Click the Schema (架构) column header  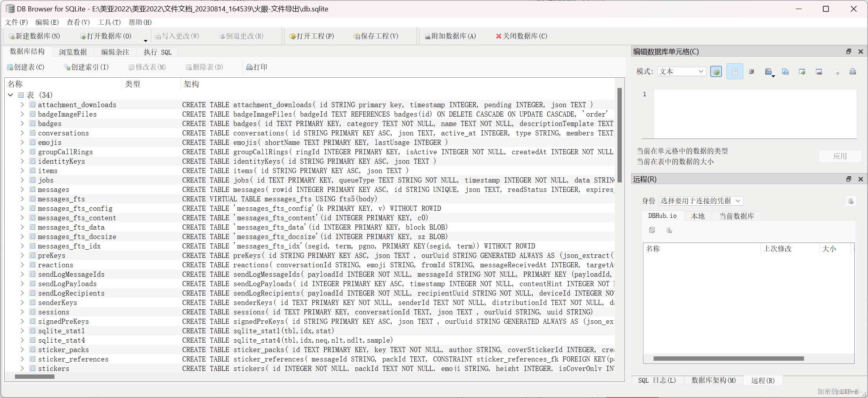click(x=398, y=84)
